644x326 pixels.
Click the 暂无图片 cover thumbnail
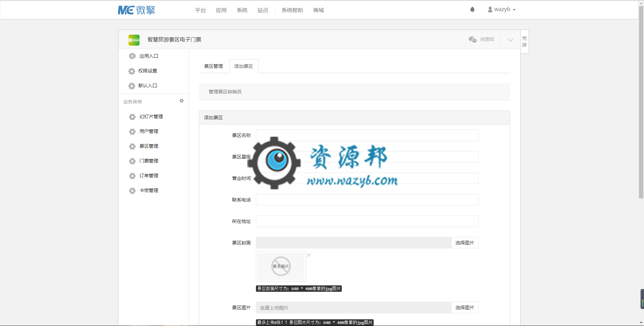[281, 266]
